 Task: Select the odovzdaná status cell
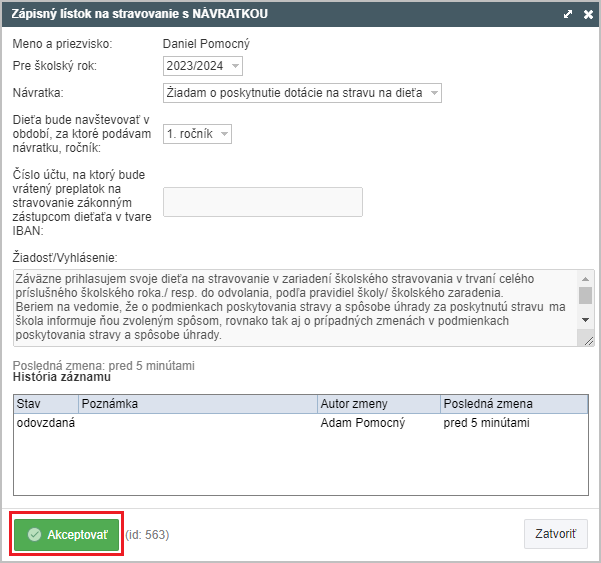[46, 423]
